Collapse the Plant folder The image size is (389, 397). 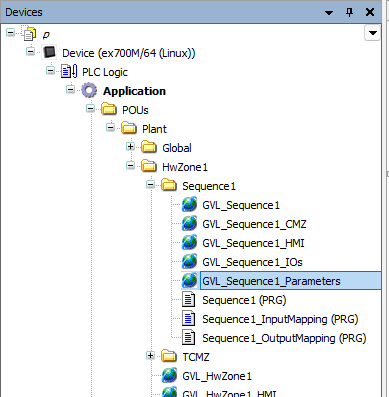pos(111,127)
